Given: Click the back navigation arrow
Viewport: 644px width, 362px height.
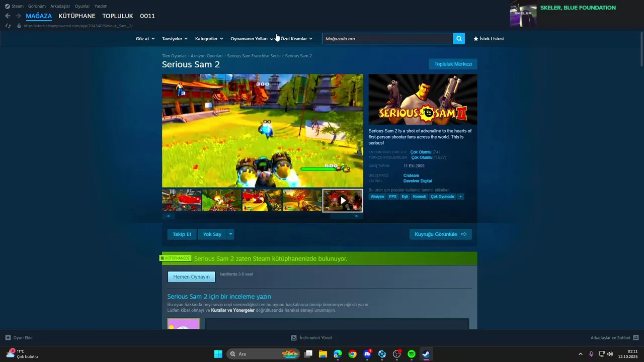Looking at the screenshot, I should click(8, 16).
